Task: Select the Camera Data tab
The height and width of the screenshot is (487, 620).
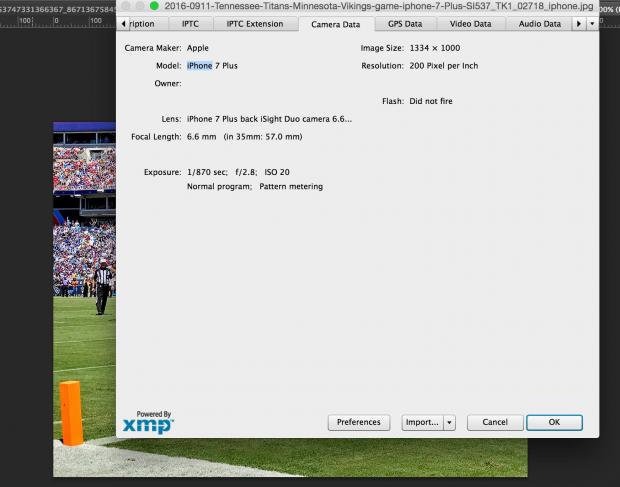Action: coord(335,23)
